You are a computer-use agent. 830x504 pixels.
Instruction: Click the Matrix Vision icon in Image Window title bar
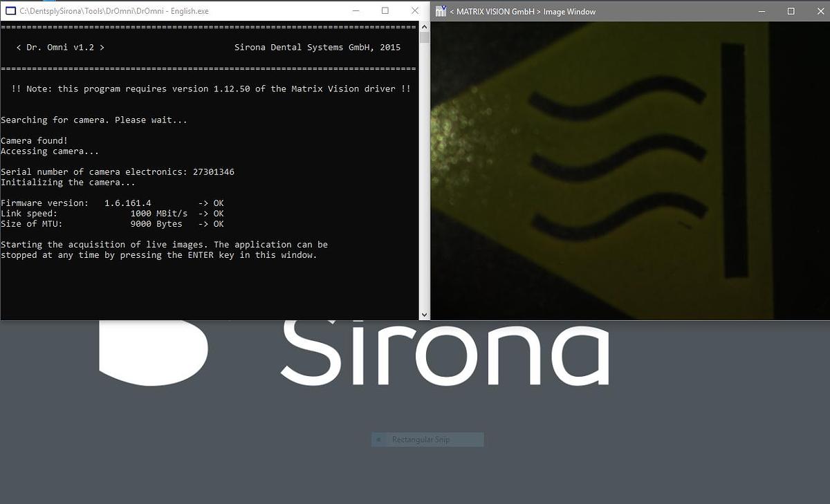(x=441, y=11)
